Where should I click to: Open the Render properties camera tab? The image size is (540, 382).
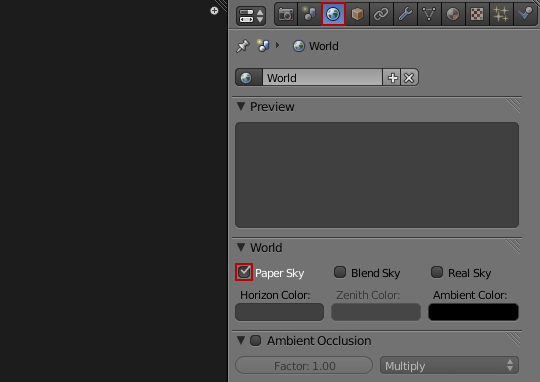coord(286,14)
